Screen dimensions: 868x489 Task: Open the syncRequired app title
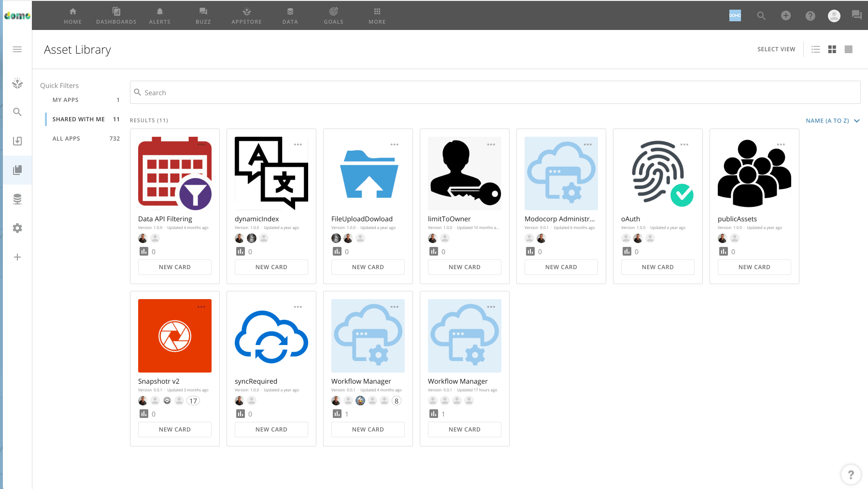coord(256,381)
